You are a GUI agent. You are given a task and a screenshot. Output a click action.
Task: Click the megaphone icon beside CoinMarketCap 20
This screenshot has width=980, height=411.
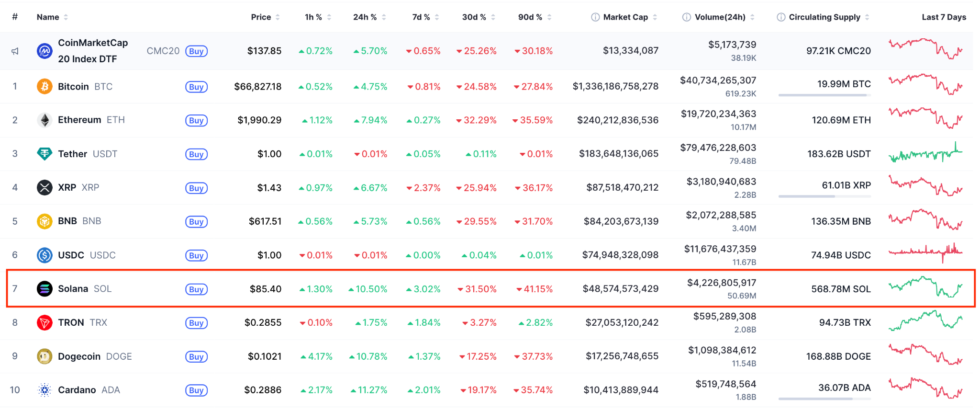(x=15, y=51)
